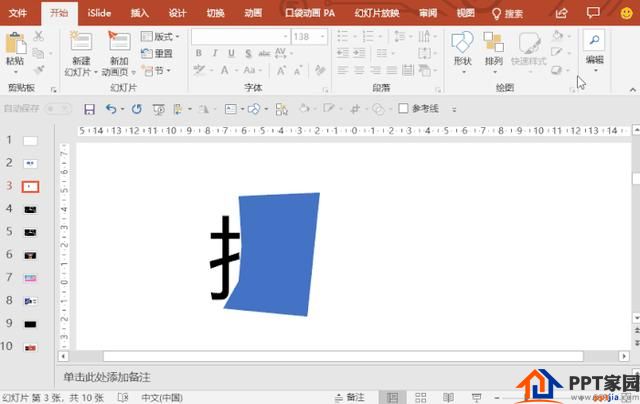Click the Format Painter brush icon

click(x=39, y=70)
